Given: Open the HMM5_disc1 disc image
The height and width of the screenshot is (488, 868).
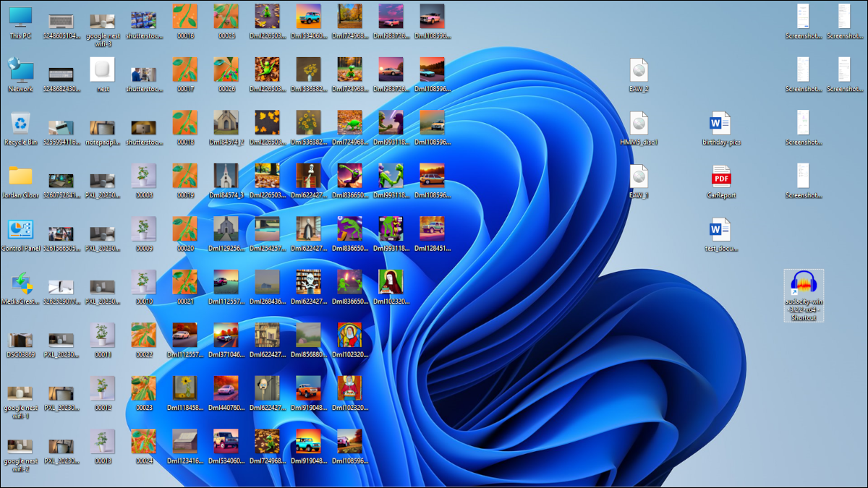Looking at the screenshot, I should tap(639, 123).
